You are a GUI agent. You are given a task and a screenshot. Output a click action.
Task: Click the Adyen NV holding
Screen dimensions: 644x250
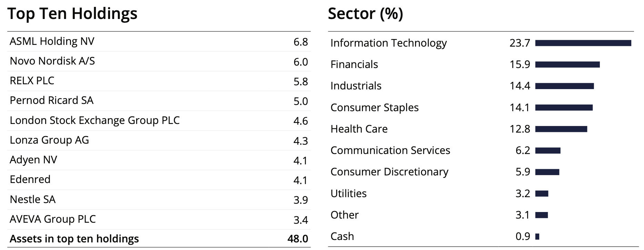point(33,160)
